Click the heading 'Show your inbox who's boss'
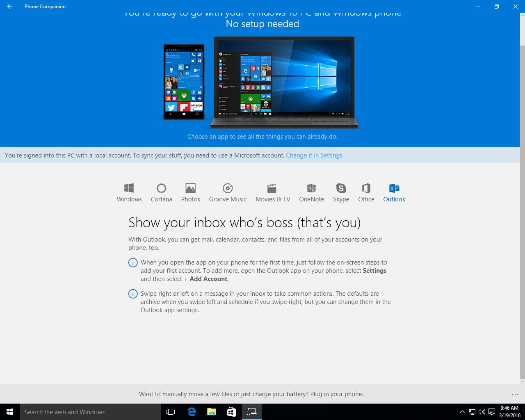525x420 pixels. 244,222
